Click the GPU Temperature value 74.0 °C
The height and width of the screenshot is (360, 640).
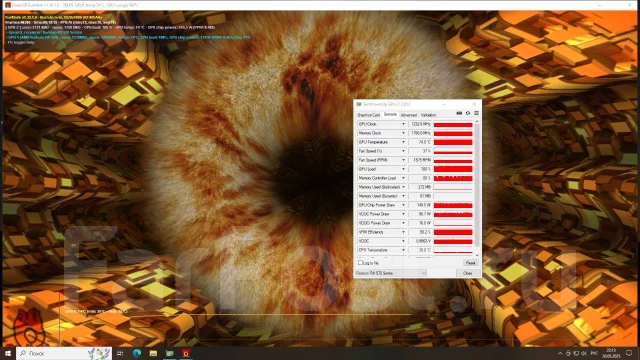click(x=420, y=142)
